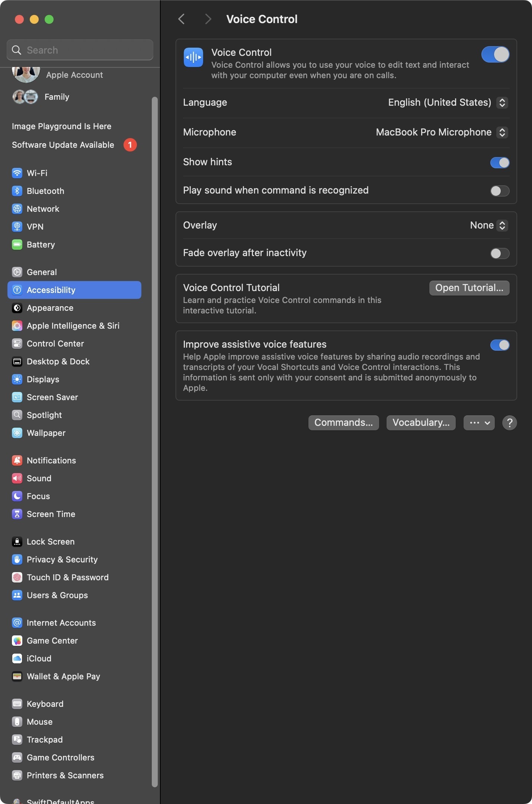Select the Displays icon
The height and width of the screenshot is (804, 532).
(x=17, y=379)
